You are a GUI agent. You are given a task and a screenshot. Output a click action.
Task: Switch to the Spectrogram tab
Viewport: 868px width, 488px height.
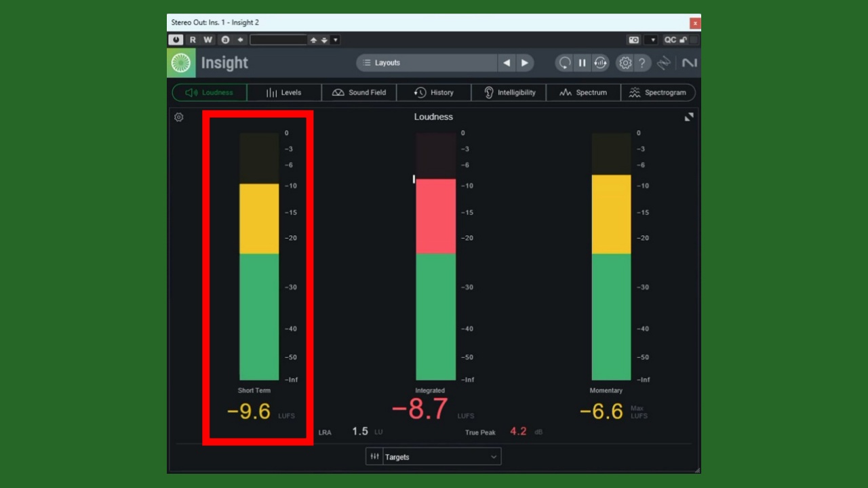click(x=658, y=93)
